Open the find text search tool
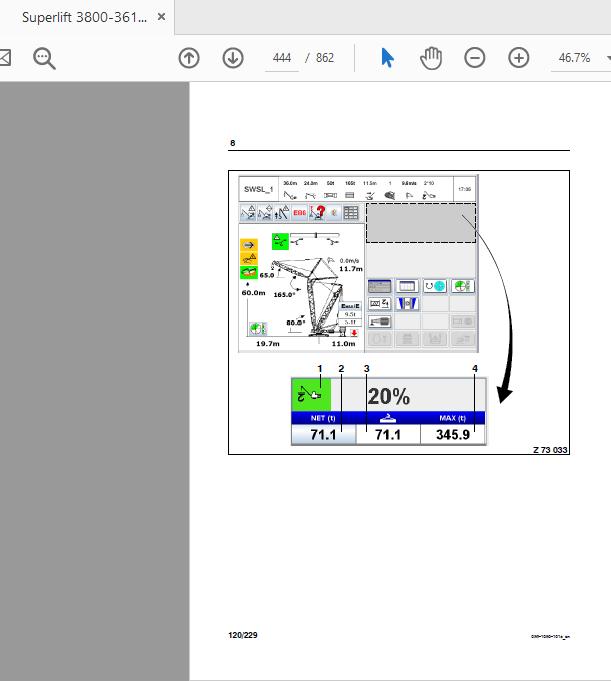The image size is (611, 681). point(44,58)
